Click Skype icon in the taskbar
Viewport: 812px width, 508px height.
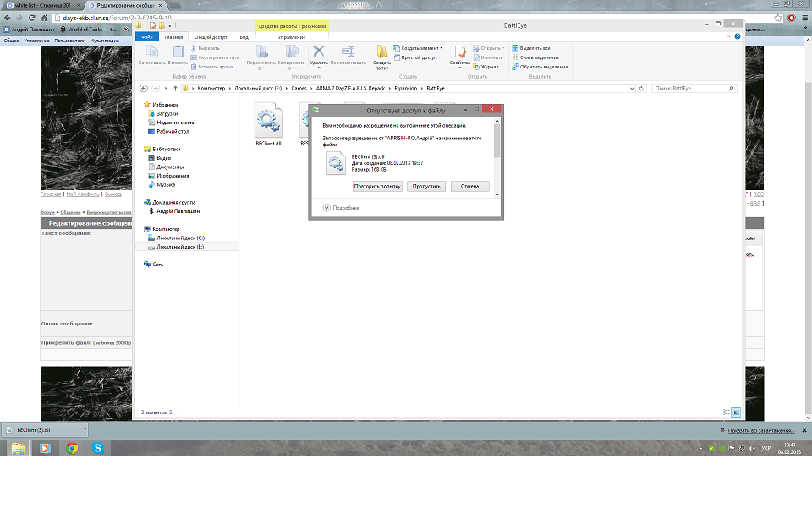coord(98,448)
